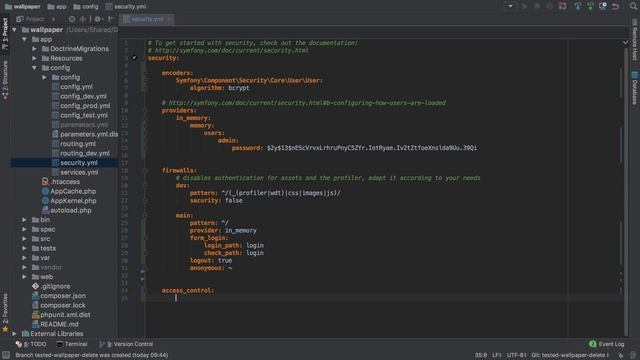The height and width of the screenshot is (360, 640).
Task: Click the Git branch tested-wallpaper-delete status widget
Action: pyautogui.click(x=570, y=355)
